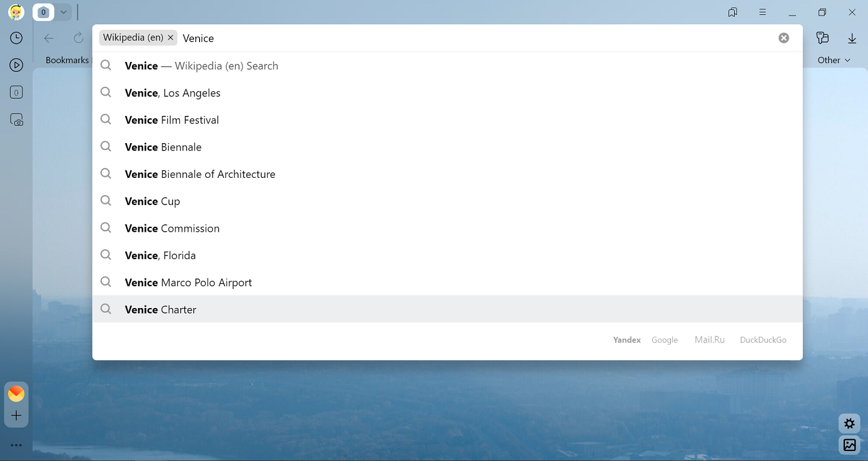Switch search engine to Google
Screen dimensions: 868x461
tap(664, 340)
